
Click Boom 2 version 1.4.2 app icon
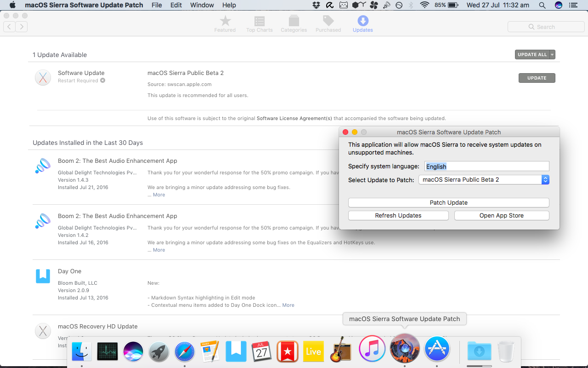coord(43,221)
